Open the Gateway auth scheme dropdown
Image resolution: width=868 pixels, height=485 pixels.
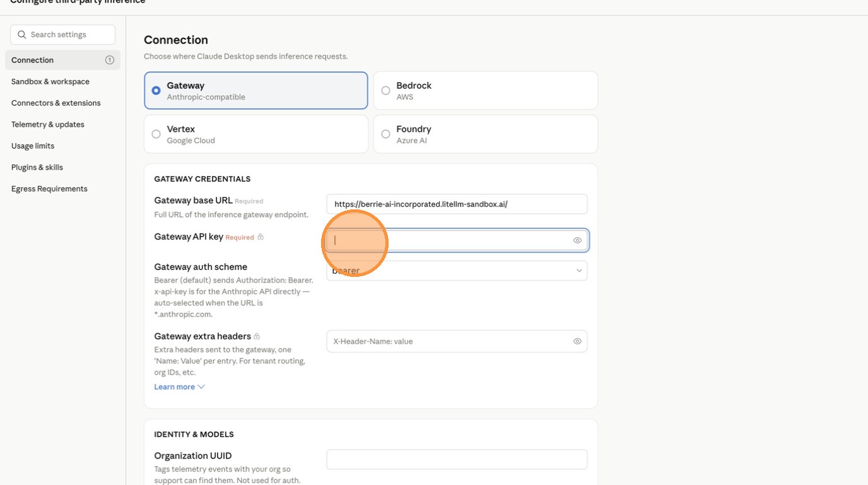(x=457, y=271)
